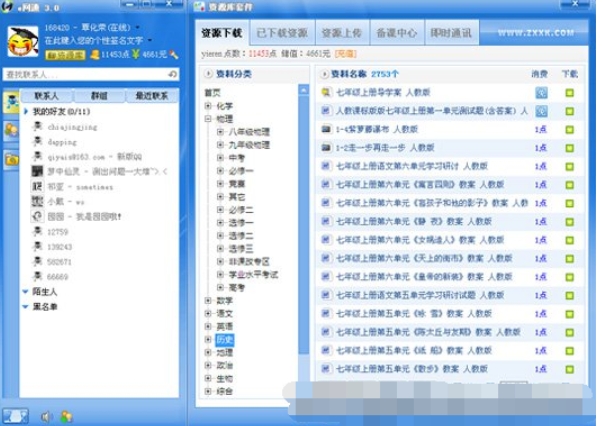Switch to the 资源下载 tab
Image resolution: width=603 pixels, height=426 pixels.
pyautogui.click(x=222, y=33)
